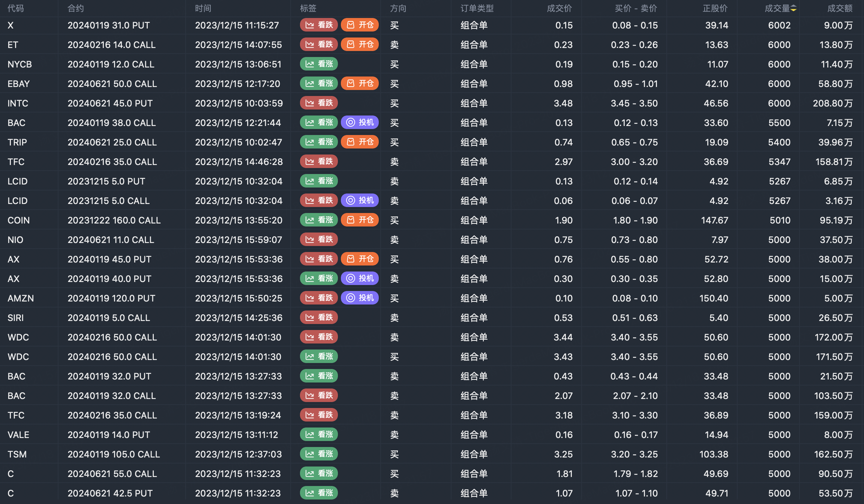Select contract 20240621 45.0 PUT for INTC
864x504 pixels.
[x=110, y=103]
